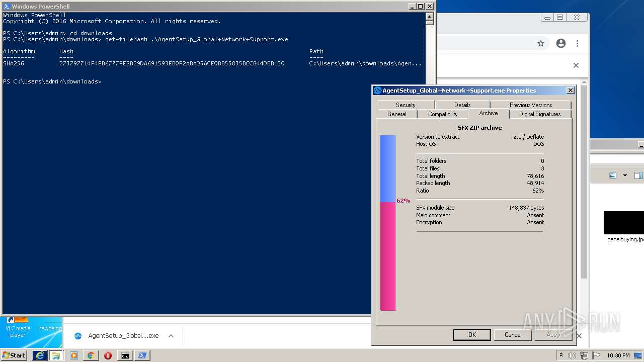Open the Digital Signatures tab
This screenshot has height=362, width=644.
click(540, 114)
